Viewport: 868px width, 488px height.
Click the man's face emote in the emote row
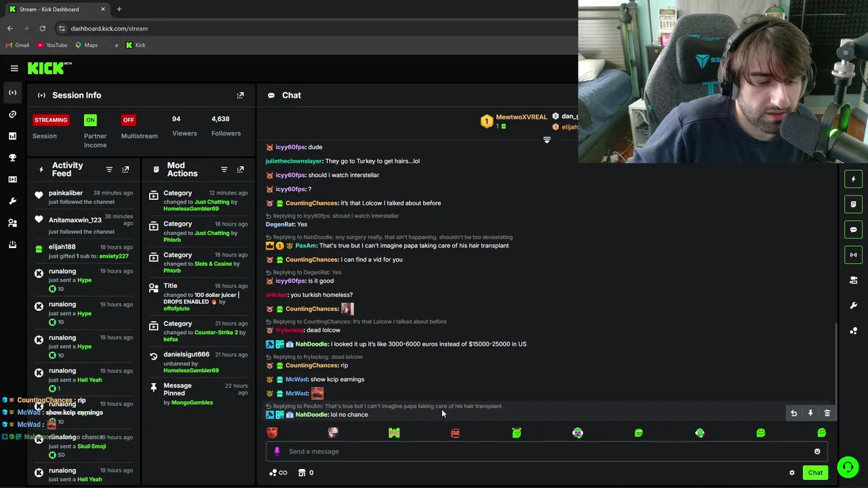tap(333, 433)
